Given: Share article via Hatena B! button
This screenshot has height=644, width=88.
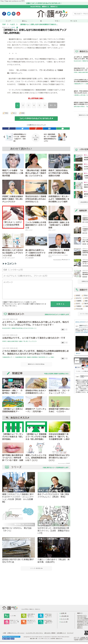Looking at the screenshot, I should click(50, 128).
